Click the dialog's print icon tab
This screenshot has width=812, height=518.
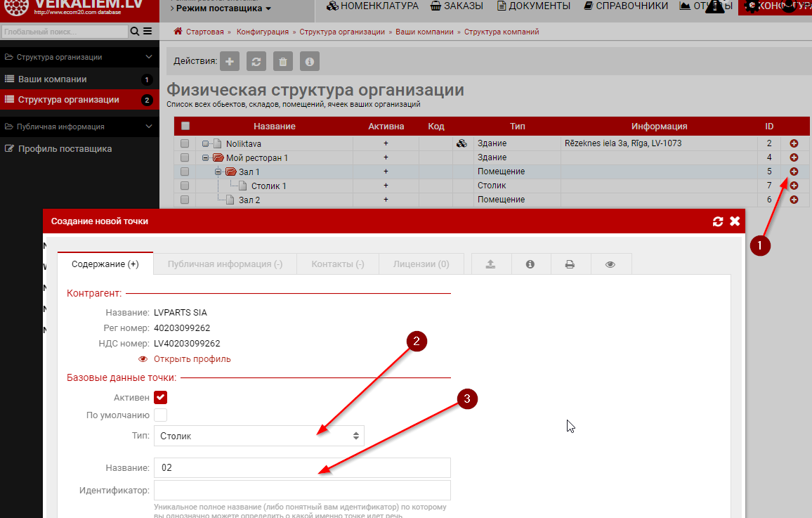[x=570, y=264]
